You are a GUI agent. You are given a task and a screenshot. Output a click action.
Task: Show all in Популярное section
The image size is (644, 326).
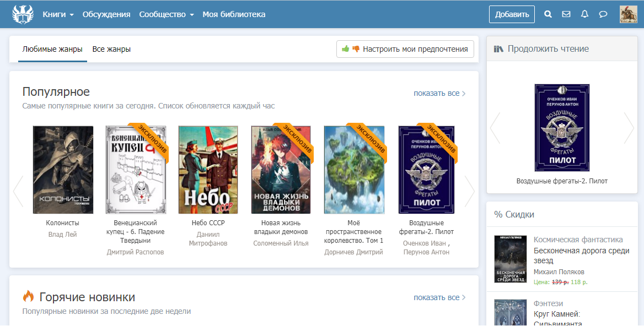point(439,93)
